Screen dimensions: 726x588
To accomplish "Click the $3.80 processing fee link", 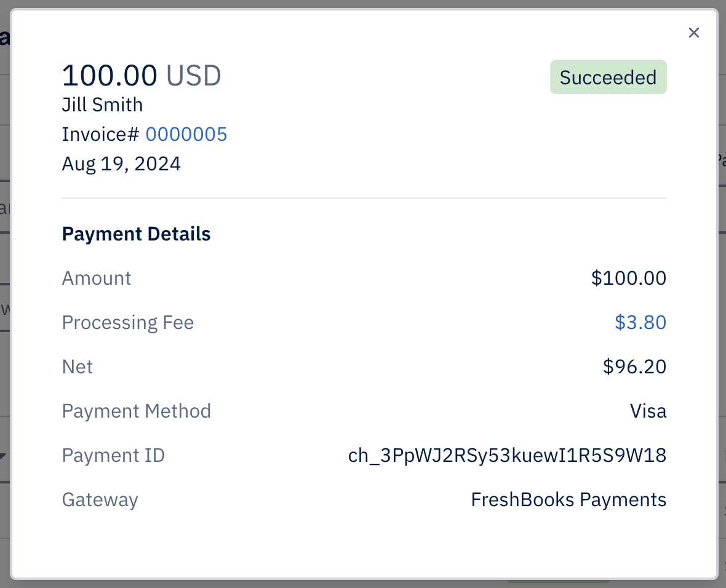I will coord(640,322).
